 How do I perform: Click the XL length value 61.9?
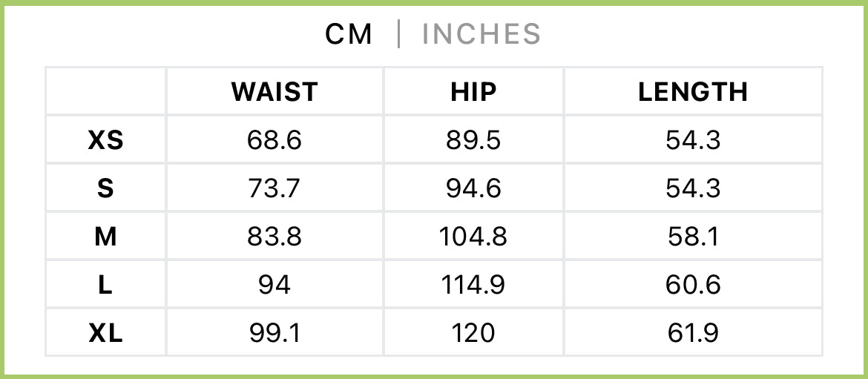click(x=693, y=334)
